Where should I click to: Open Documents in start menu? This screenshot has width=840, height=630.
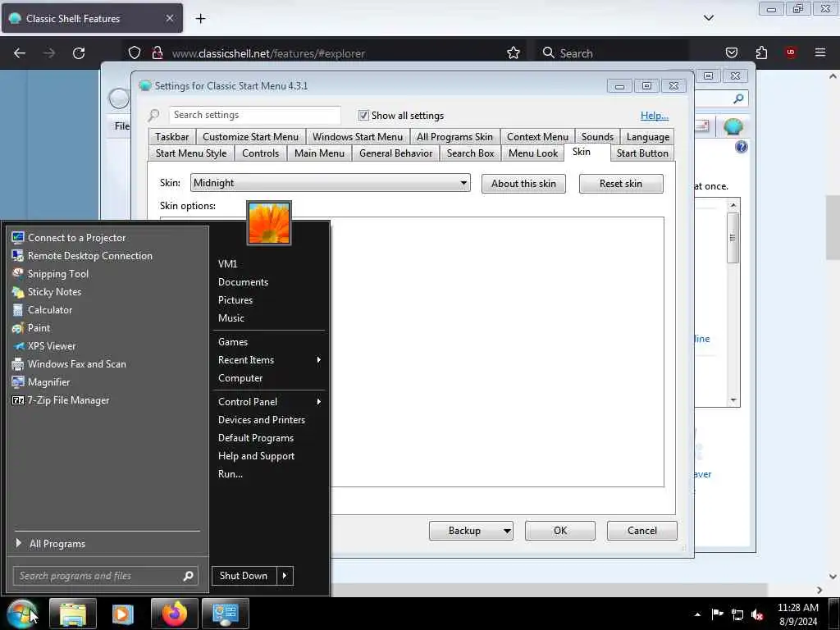[x=243, y=282]
